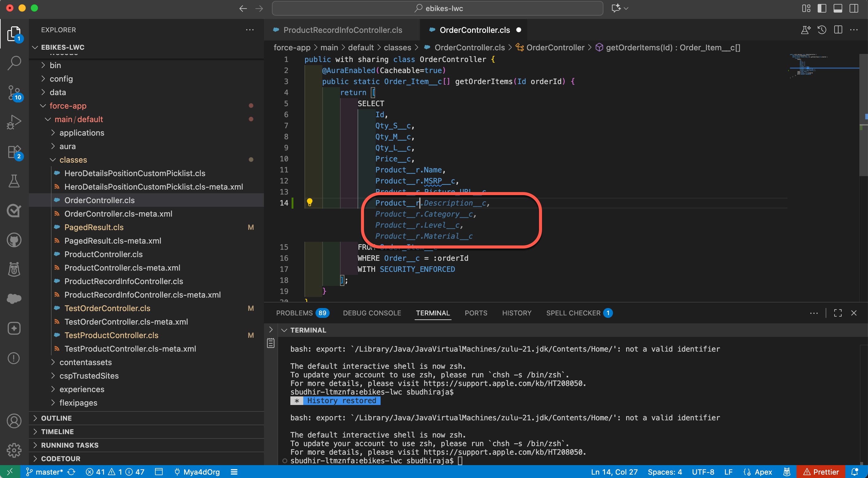Click split editor right icon
Viewport: 868px width, 478px height.
pos(838,30)
